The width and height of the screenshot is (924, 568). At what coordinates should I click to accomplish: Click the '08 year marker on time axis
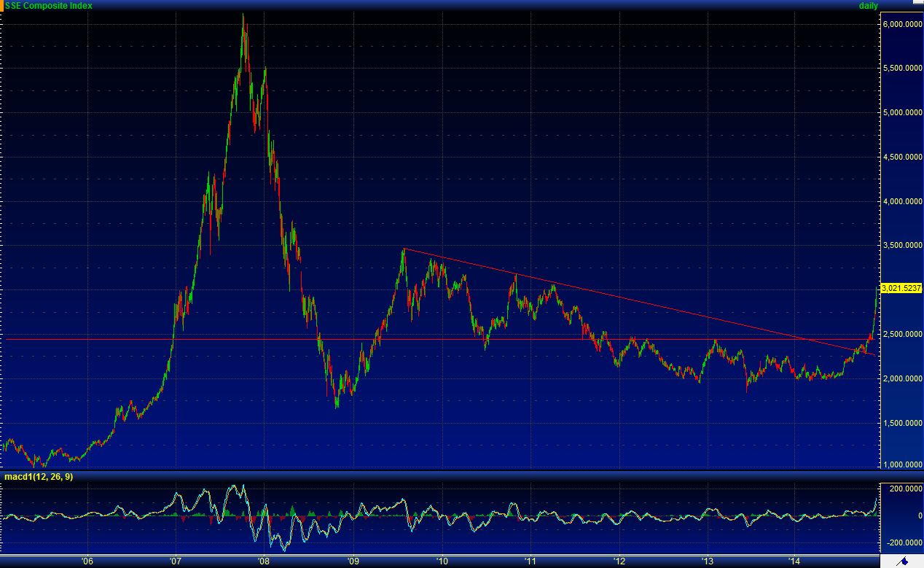264,561
